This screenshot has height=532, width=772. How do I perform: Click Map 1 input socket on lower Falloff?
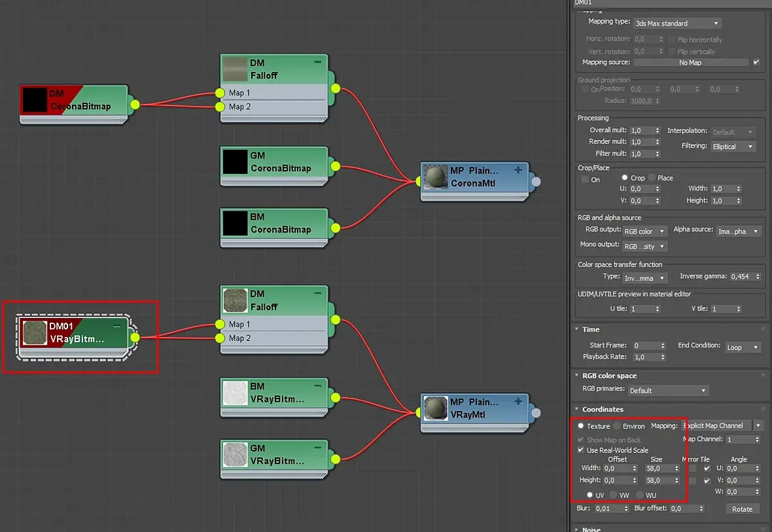click(x=220, y=324)
